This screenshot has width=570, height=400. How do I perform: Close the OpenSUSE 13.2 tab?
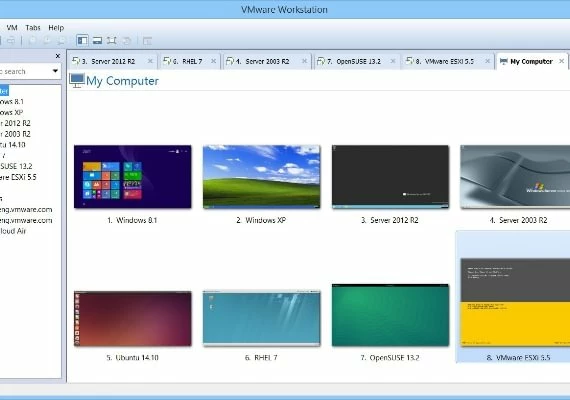point(393,61)
